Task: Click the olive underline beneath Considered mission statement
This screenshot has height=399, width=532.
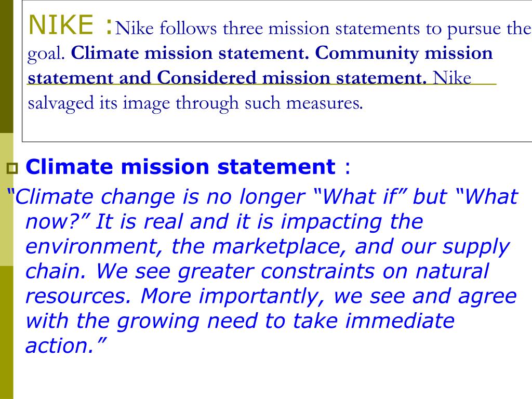Action: coord(262,84)
